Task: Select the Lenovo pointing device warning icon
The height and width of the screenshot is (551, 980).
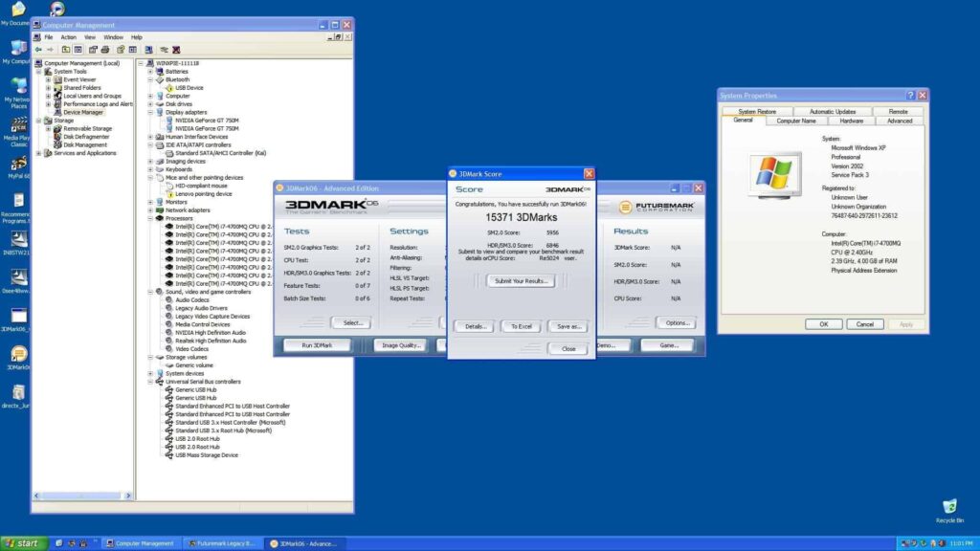Action: (x=170, y=194)
